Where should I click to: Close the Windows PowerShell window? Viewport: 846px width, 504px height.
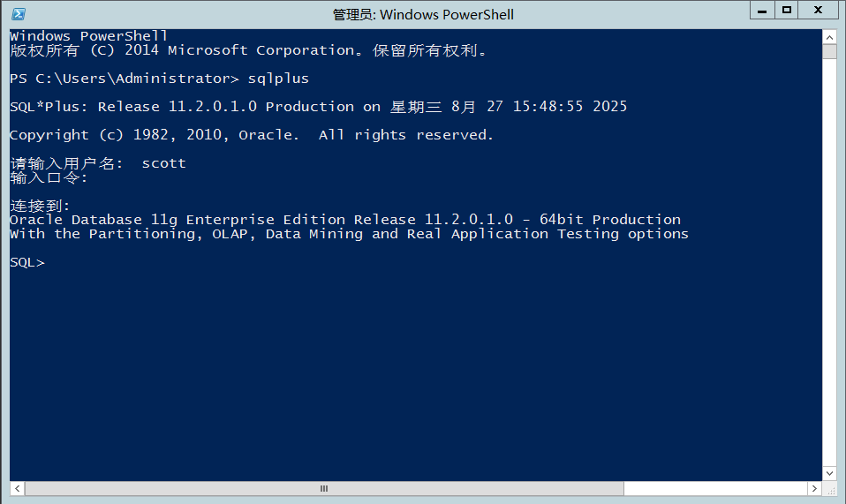click(818, 11)
